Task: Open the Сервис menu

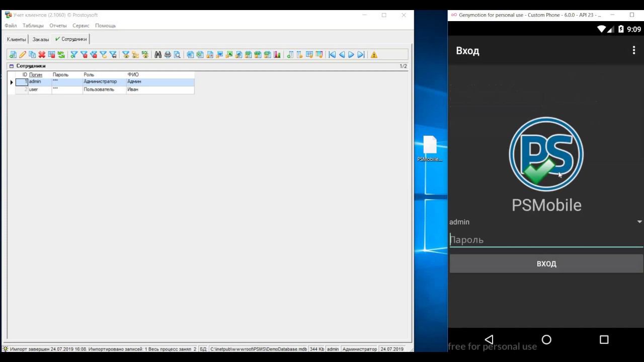Action: pos(81,26)
